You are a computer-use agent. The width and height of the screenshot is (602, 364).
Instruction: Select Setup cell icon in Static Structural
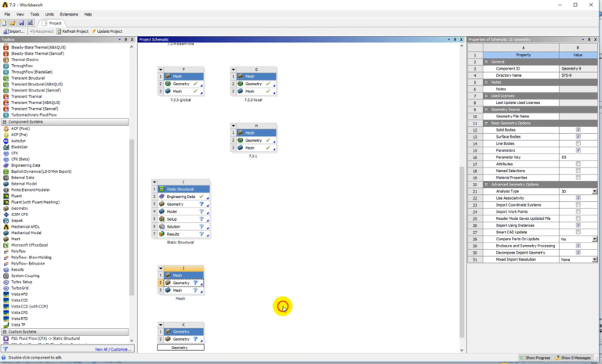pyautogui.click(x=161, y=219)
